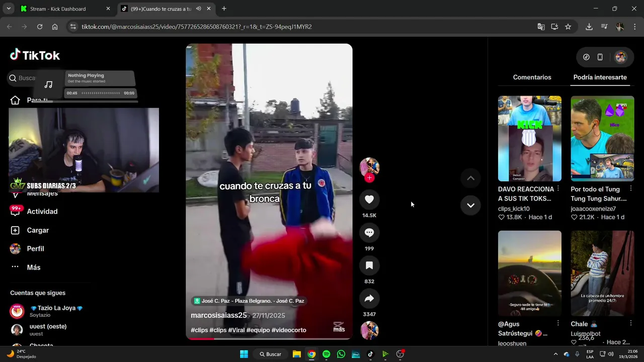This screenshot has height=362, width=644.
Task: Open creator avatar above the like button
Action: (x=369, y=167)
